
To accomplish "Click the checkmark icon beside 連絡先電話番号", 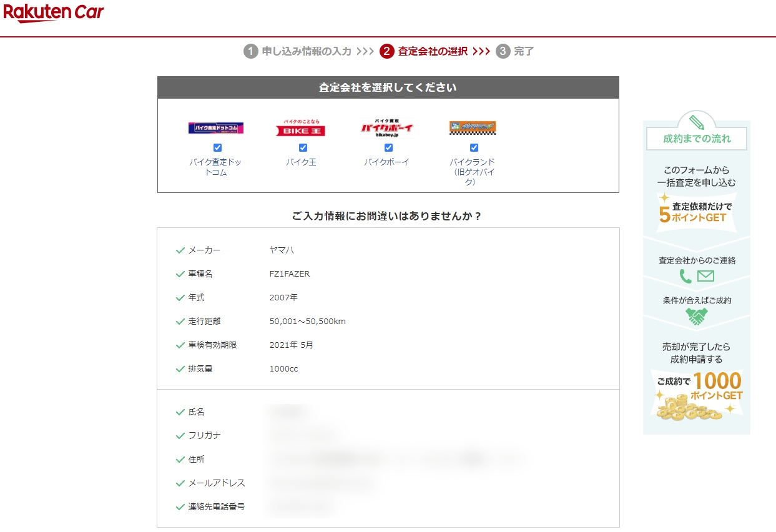I will pos(180,507).
